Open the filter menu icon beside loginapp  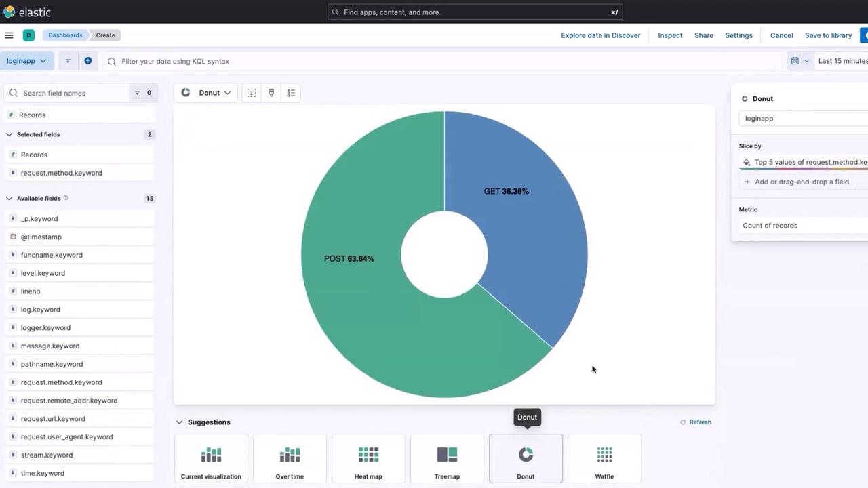pos(68,61)
